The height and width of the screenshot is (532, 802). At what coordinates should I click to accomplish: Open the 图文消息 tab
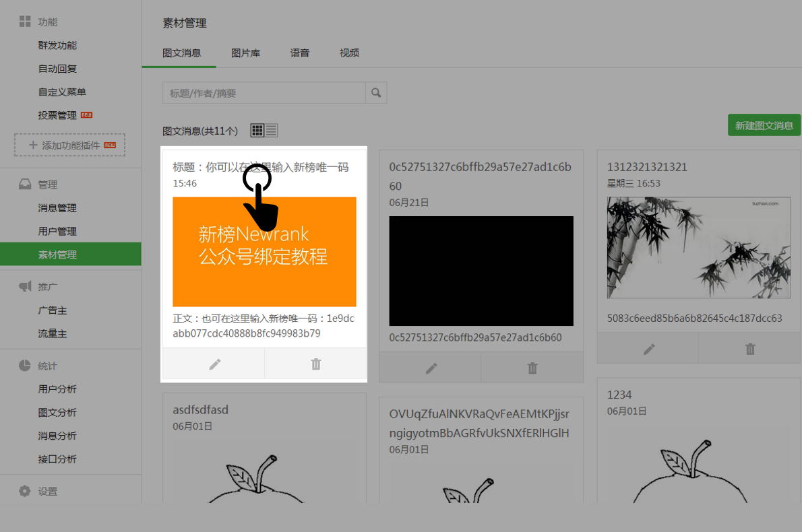[x=181, y=53]
